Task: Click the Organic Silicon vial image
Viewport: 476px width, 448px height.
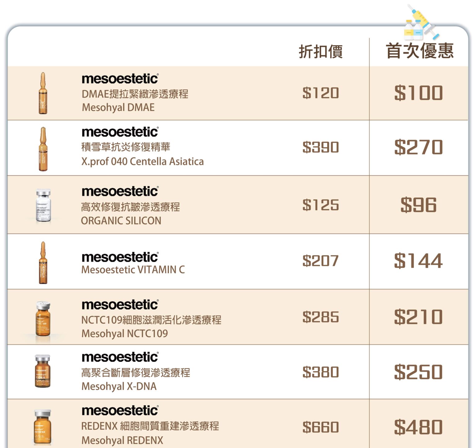Action: [43, 205]
